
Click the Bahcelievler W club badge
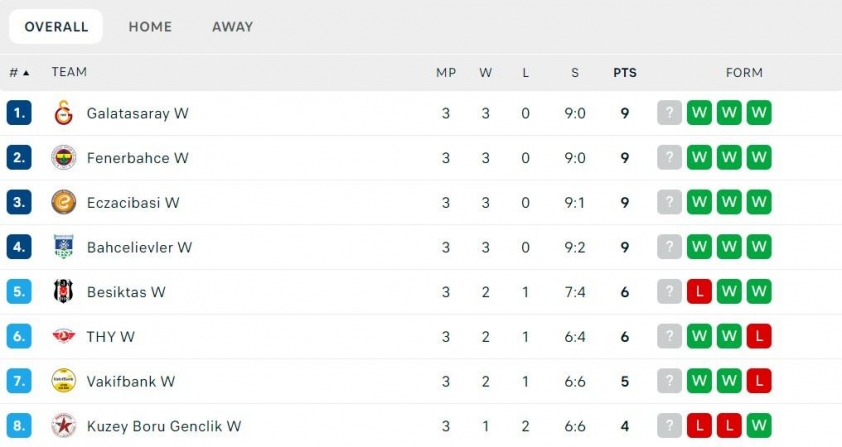(x=63, y=247)
